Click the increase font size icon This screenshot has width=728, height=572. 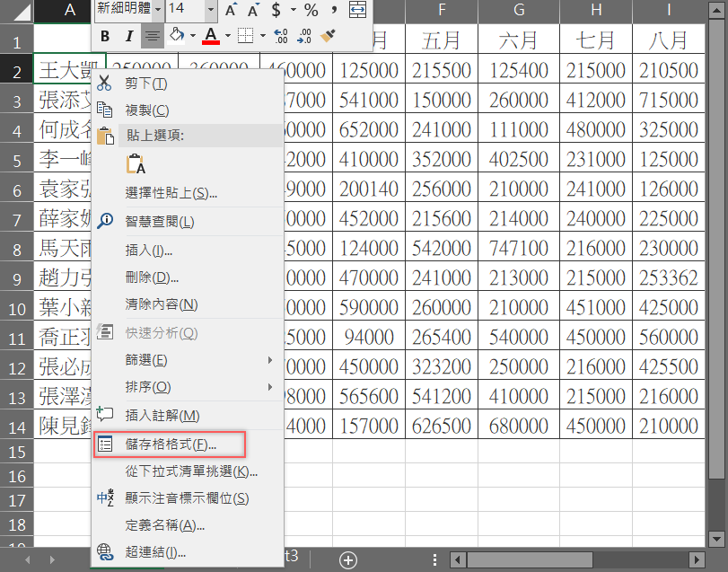tap(230, 10)
